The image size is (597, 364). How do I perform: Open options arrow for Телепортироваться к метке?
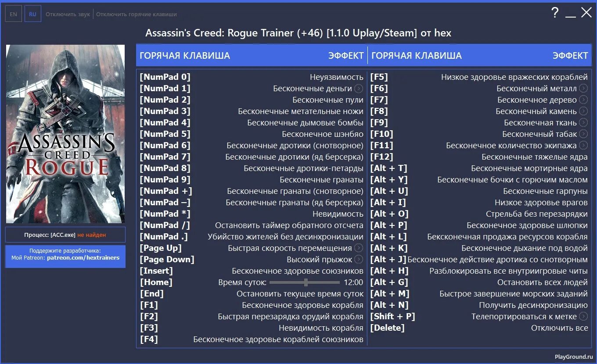coord(583,317)
